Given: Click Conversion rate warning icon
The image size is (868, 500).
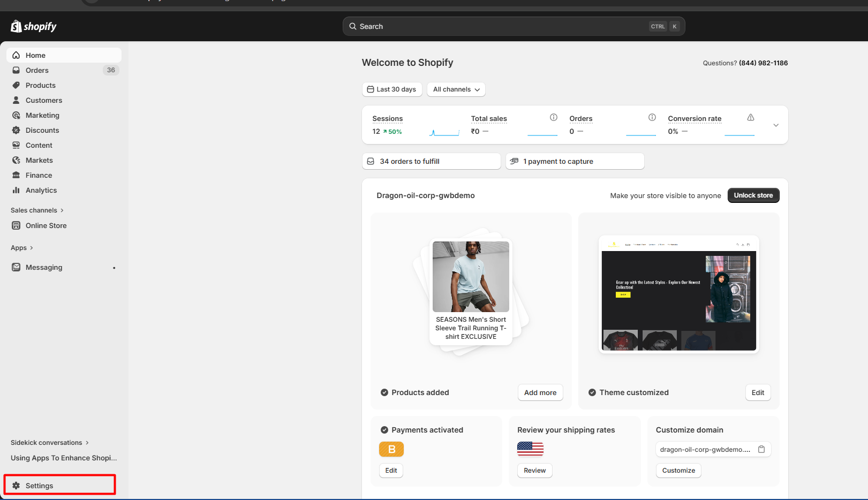Looking at the screenshot, I should (751, 117).
